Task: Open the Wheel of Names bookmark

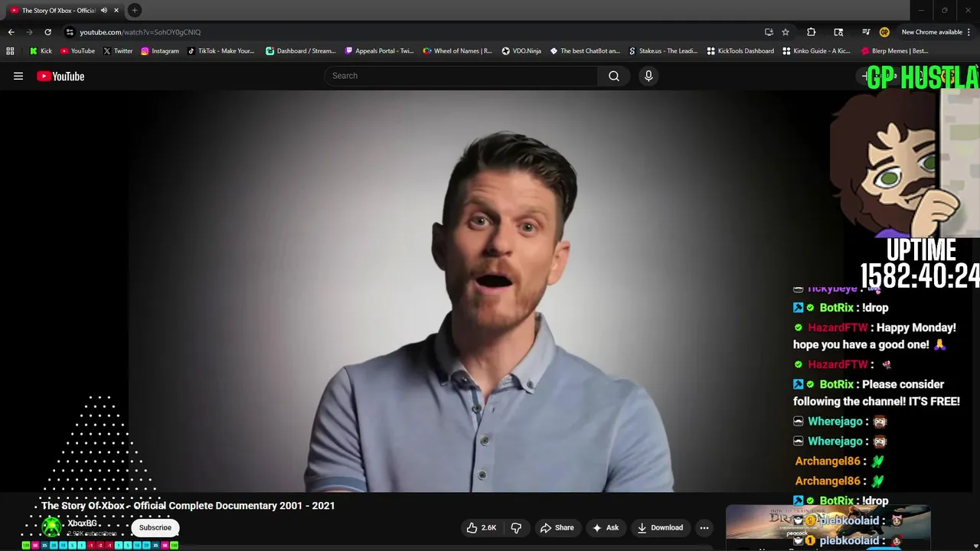Action: pyautogui.click(x=458, y=51)
